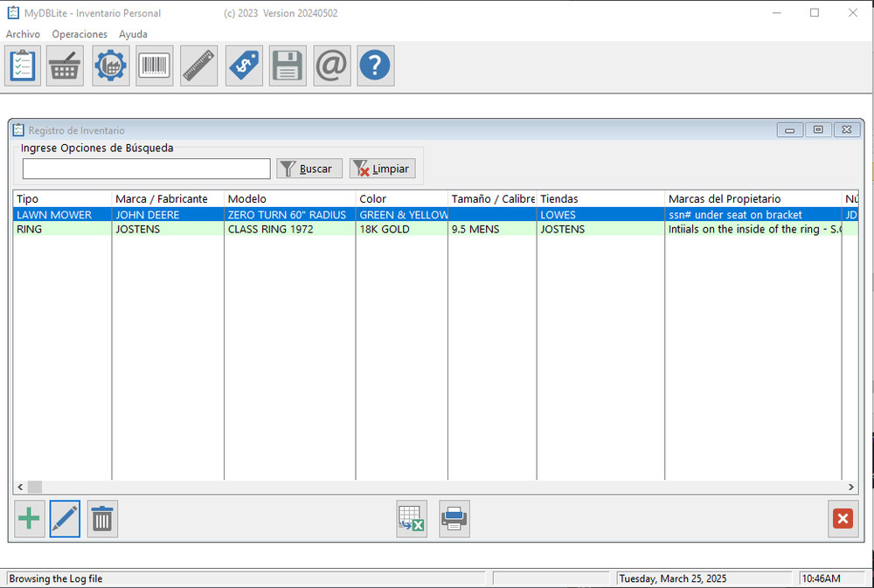874x588 pixels.
Task: Open the Archivo menu
Action: pyautogui.click(x=23, y=34)
